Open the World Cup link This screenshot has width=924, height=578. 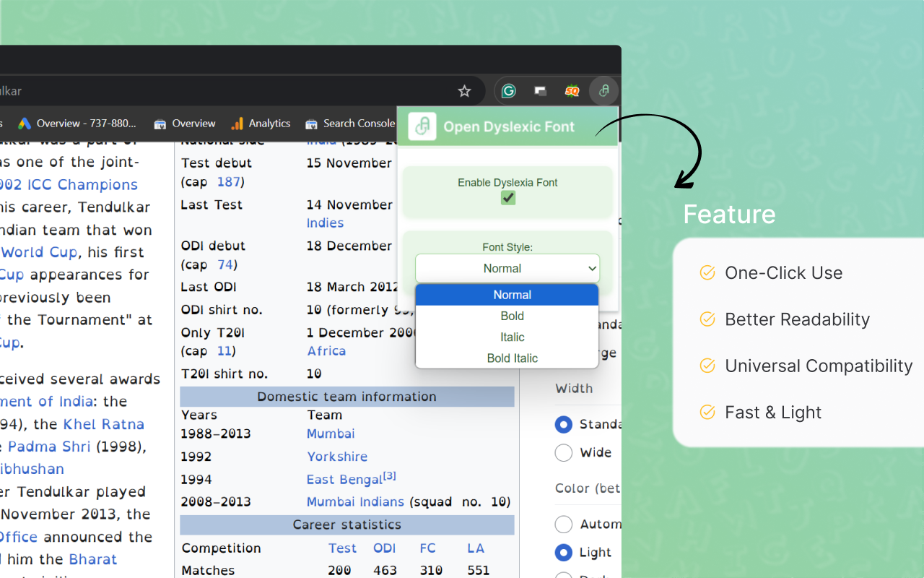(40, 252)
